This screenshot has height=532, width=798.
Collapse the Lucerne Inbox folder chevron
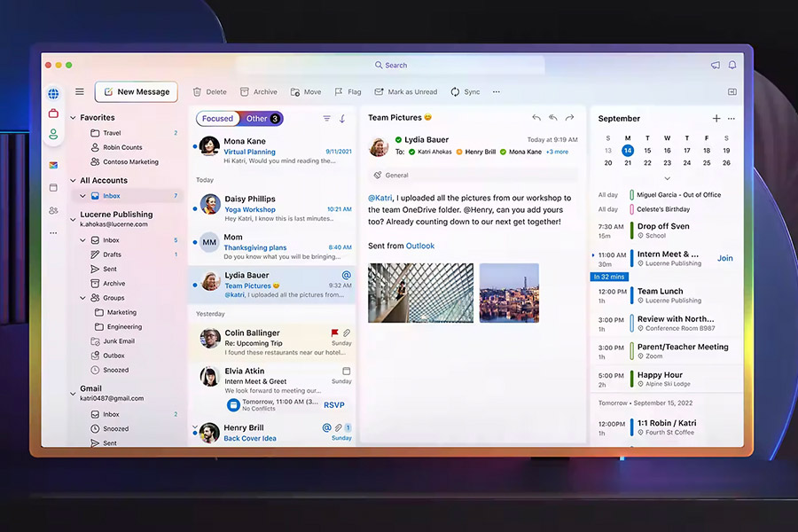coord(82,240)
